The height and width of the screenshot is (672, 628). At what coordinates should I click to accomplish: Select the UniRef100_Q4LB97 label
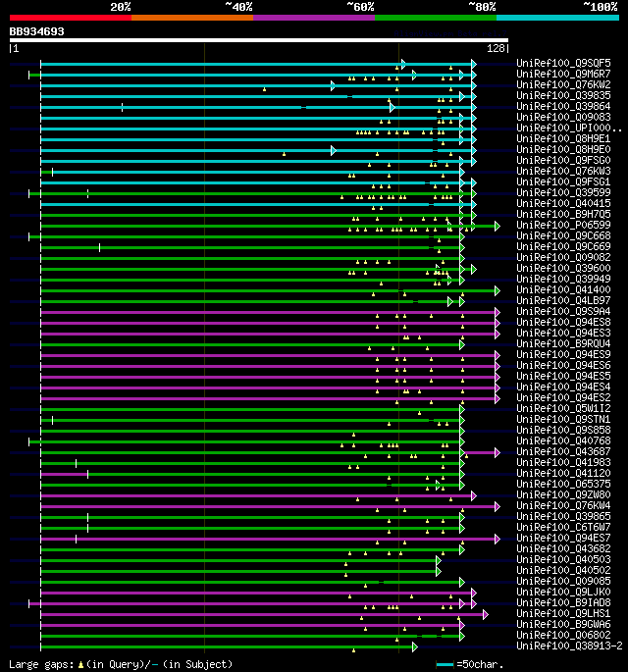[x=563, y=300]
